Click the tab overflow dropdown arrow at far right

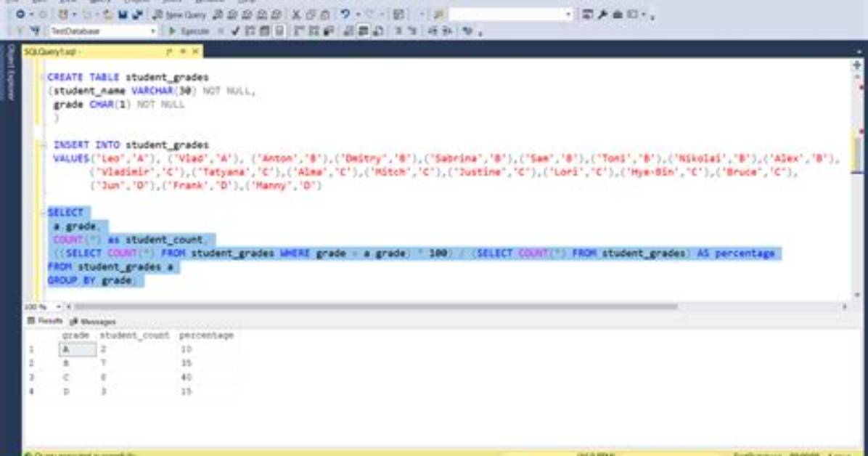pyautogui.click(x=859, y=52)
